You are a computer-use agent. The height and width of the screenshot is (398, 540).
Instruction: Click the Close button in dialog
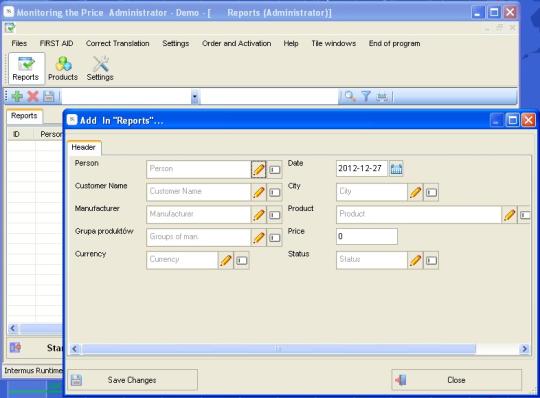tap(456, 380)
